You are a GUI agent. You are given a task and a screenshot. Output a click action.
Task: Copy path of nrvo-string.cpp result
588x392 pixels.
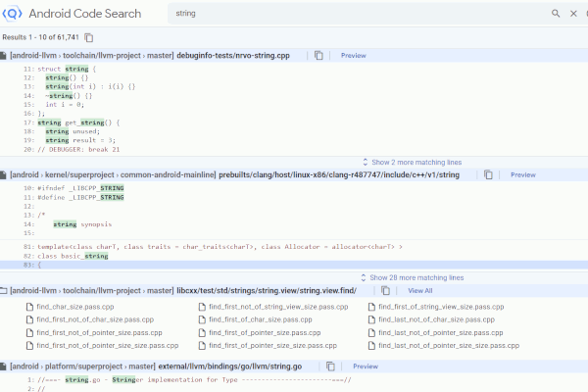coord(318,56)
